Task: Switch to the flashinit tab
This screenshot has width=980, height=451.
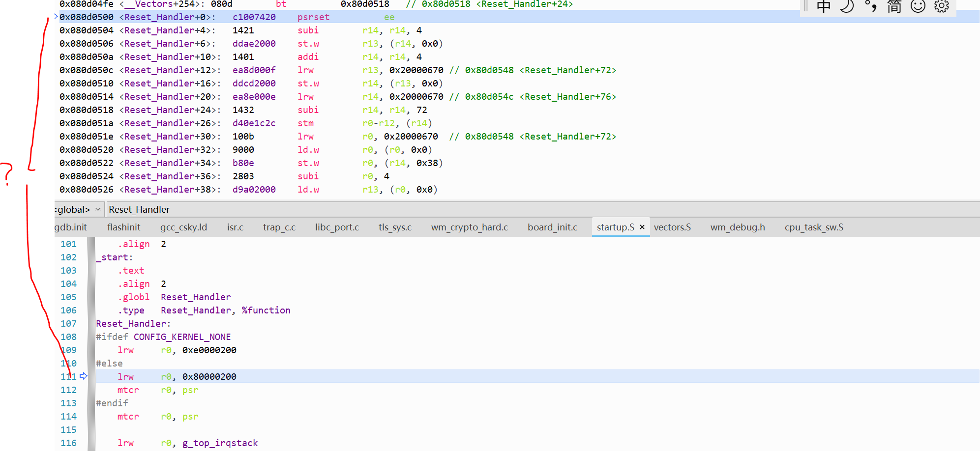Action: 123,227
